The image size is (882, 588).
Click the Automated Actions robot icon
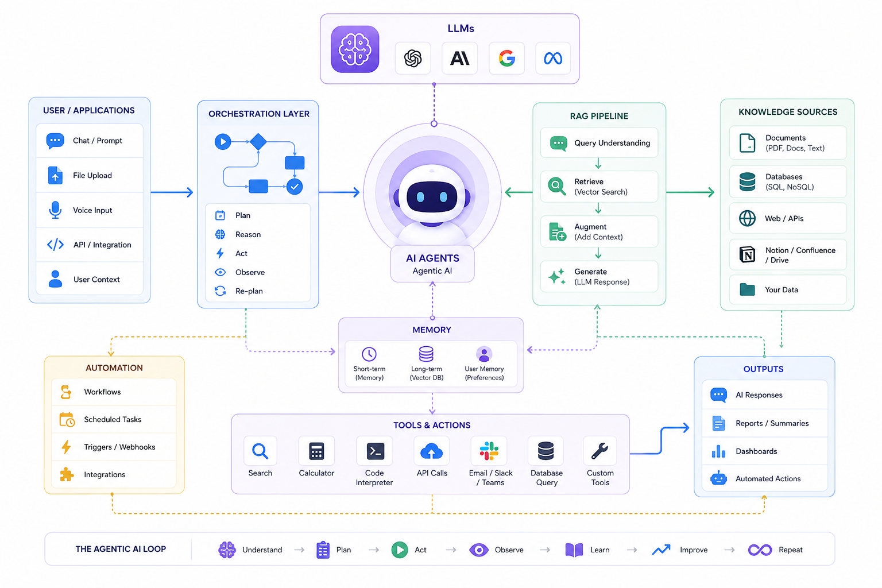coord(718,478)
